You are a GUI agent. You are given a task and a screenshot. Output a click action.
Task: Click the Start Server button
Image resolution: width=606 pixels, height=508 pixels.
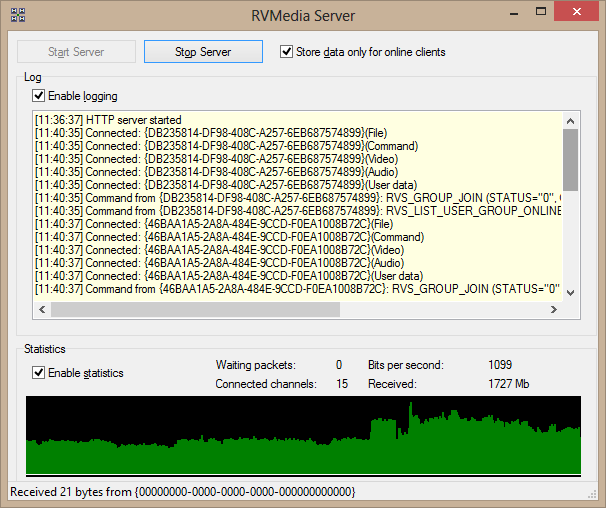click(76, 52)
